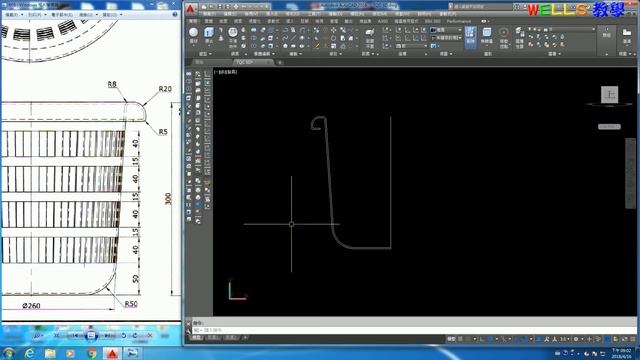Click the Open file icon in Quick Access toolbar
Viewport: 640px width, 360px height.
tap(212, 7)
